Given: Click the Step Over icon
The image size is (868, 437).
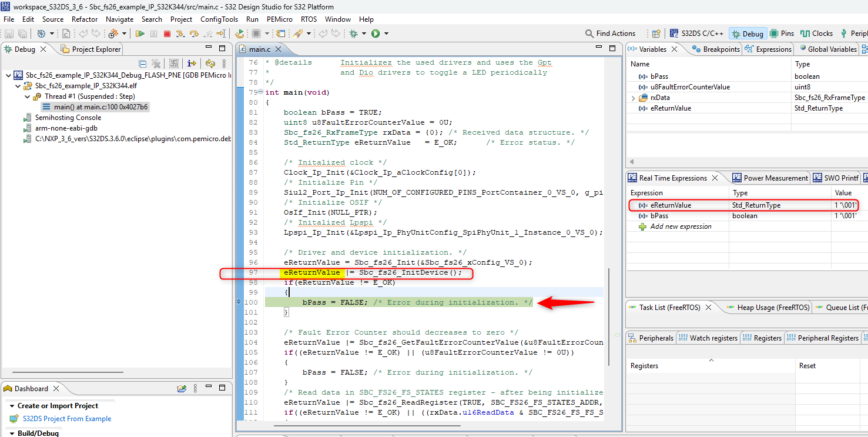Looking at the screenshot, I should coord(195,34).
